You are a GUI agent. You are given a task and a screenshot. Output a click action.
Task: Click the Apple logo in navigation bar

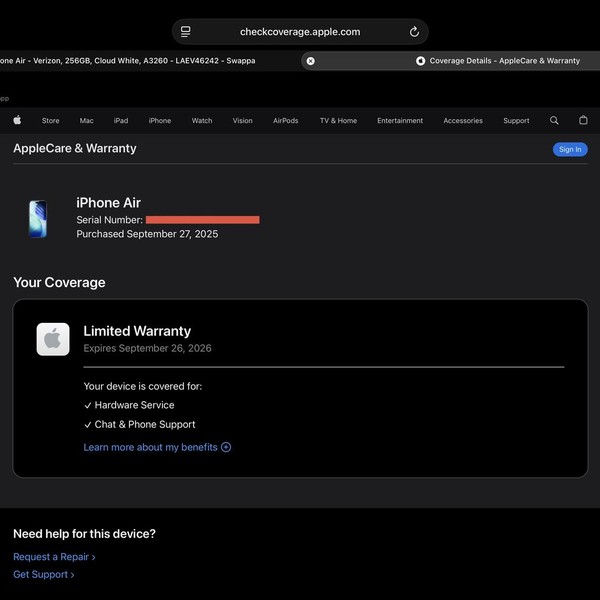[x=17, y=120]
